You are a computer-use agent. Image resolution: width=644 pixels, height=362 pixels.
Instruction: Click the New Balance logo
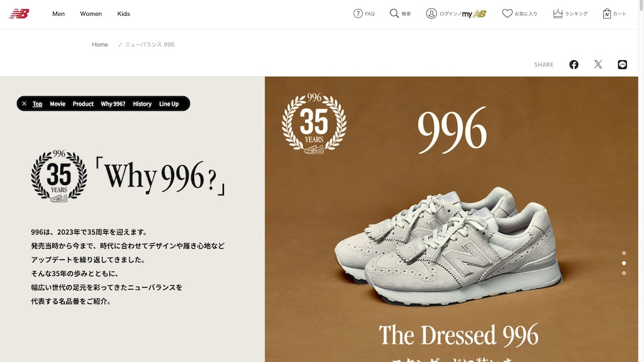19,14
